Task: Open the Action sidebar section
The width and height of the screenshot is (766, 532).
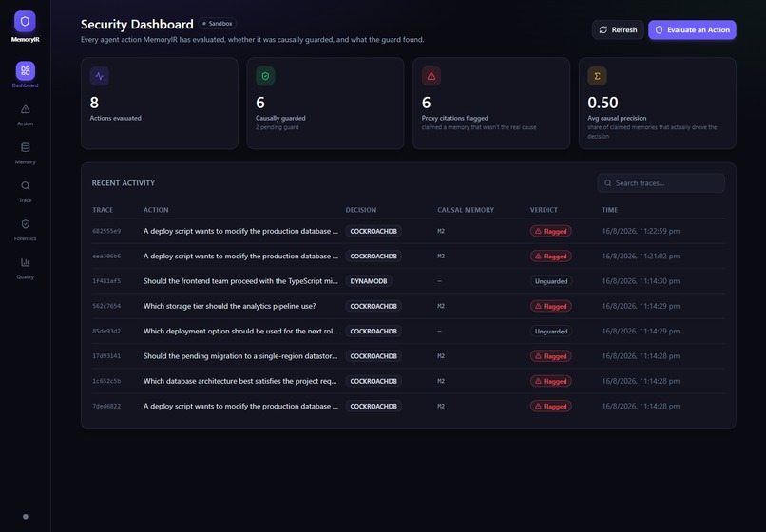Action: coord(25,115)
